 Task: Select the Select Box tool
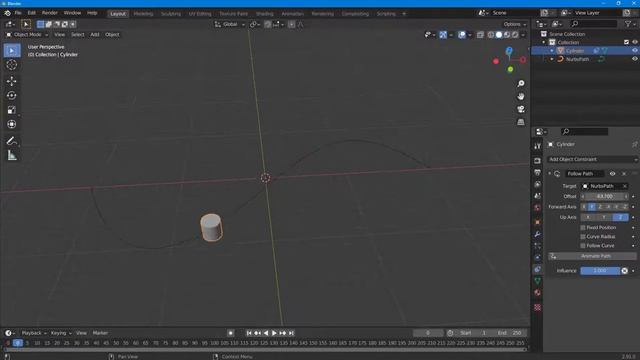pos(12,51)
